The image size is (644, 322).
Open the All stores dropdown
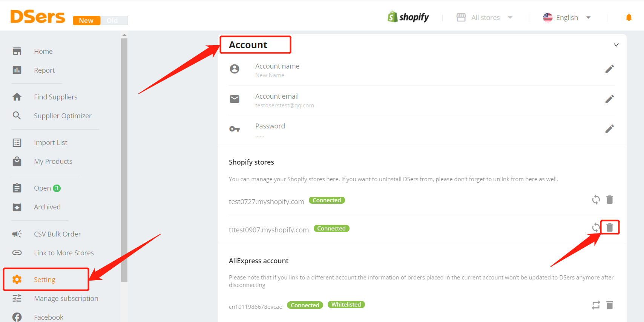(485, 18)
